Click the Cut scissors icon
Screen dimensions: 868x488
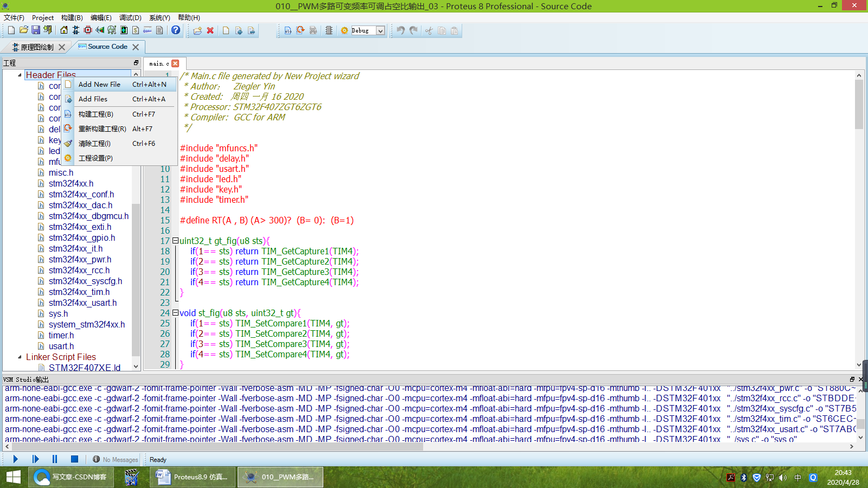pos(429,30)
